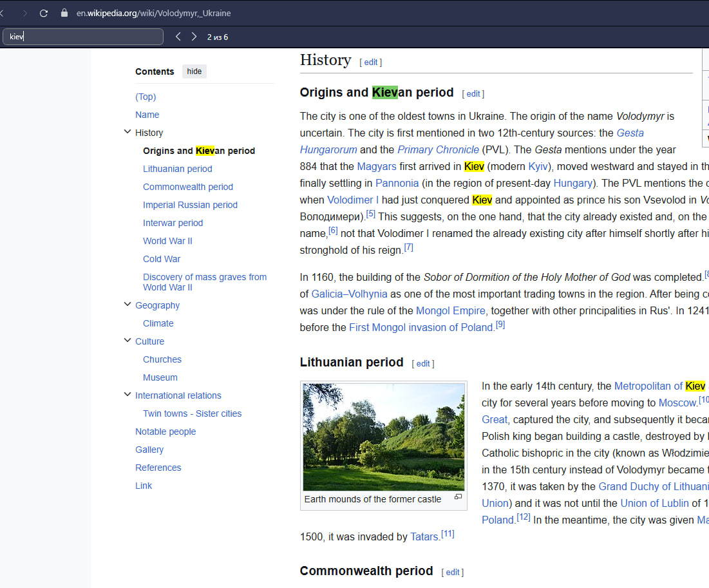Open References in Contents
Image resolution: width=709 pixels, height=588 pixels.
pos(158,468)
